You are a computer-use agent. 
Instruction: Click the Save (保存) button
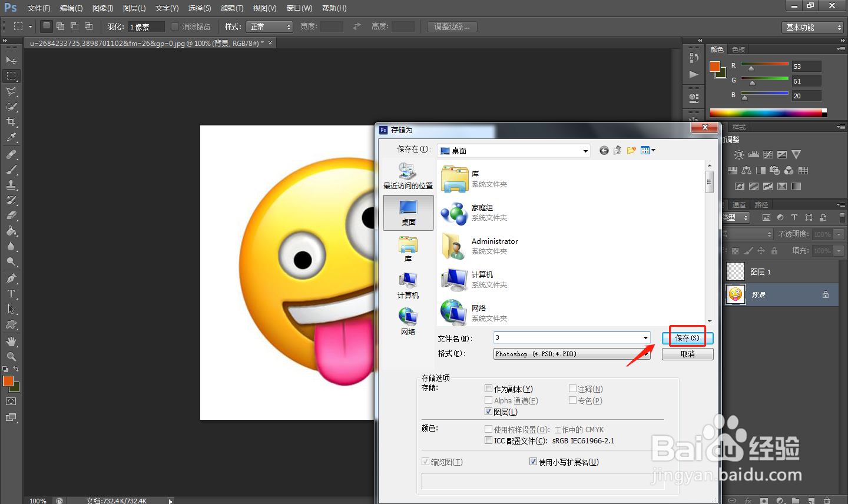[688, 338]
